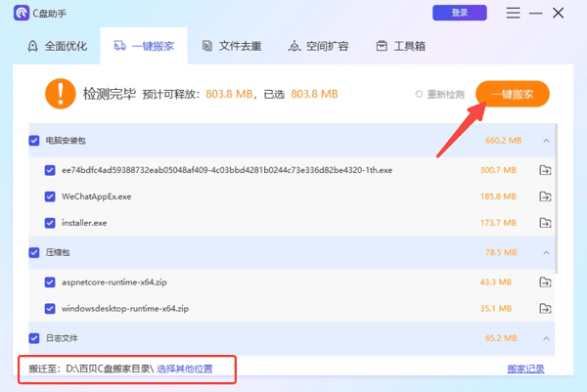Open folder location for WeChatAppEx.exe
This screenshot has width=587, height=392.
545,196
